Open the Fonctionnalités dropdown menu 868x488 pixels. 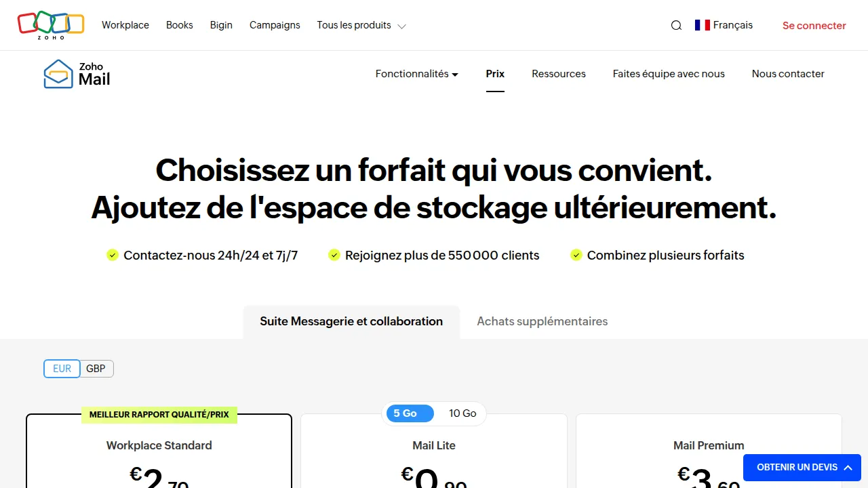[416, 74]
